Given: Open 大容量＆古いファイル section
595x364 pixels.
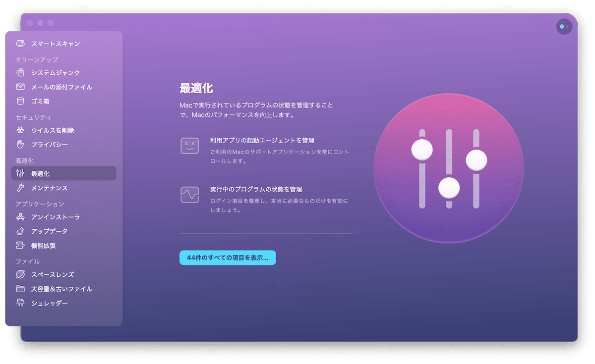Looking at the screenshot, I should coord(64,289).
